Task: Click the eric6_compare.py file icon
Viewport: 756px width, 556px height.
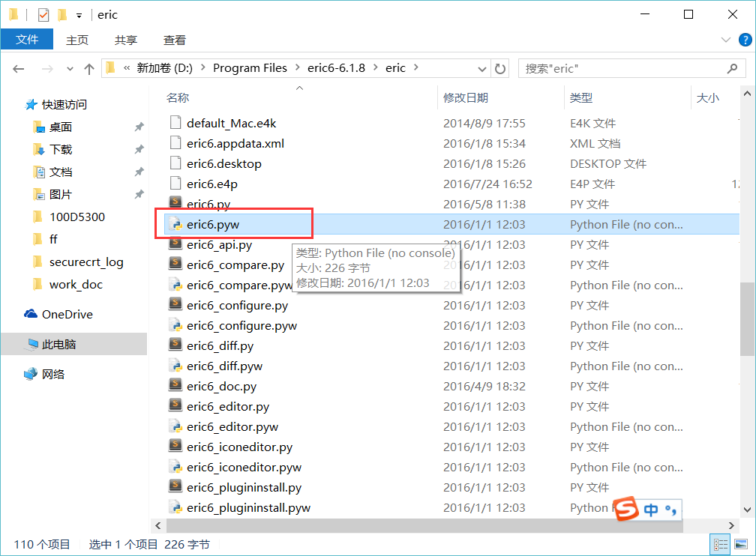Action: 175,263
